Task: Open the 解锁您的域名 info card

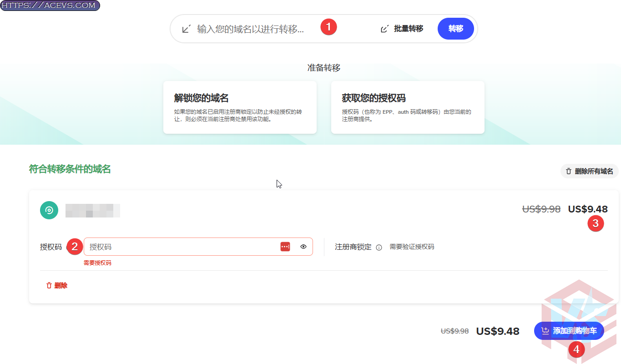Action: click(240, 107)
